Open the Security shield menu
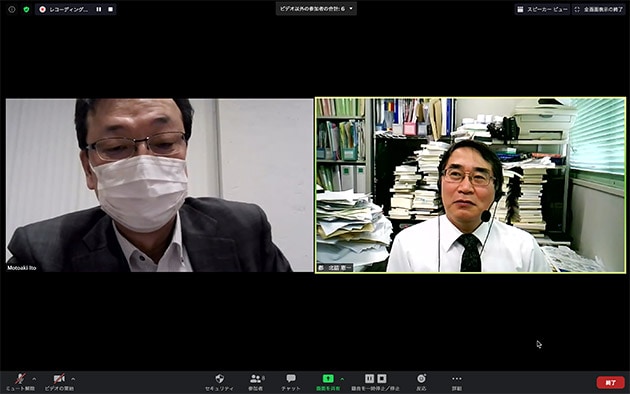This screenshot has height=394, width=630. click(x=219, y=382)
